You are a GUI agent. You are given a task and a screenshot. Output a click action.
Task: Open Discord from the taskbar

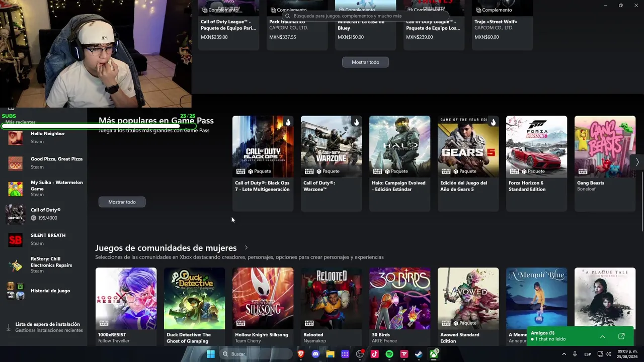click(315, 354)
